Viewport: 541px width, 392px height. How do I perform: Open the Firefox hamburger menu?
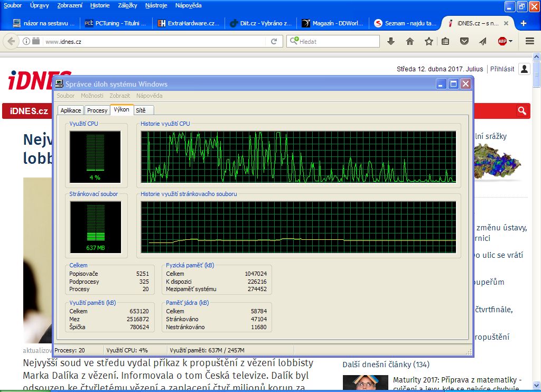530,41
